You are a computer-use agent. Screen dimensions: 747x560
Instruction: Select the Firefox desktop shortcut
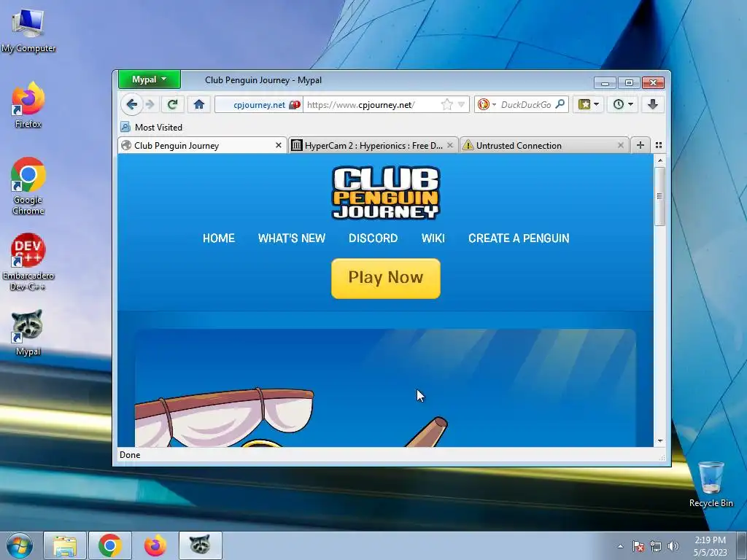point(28,105)
